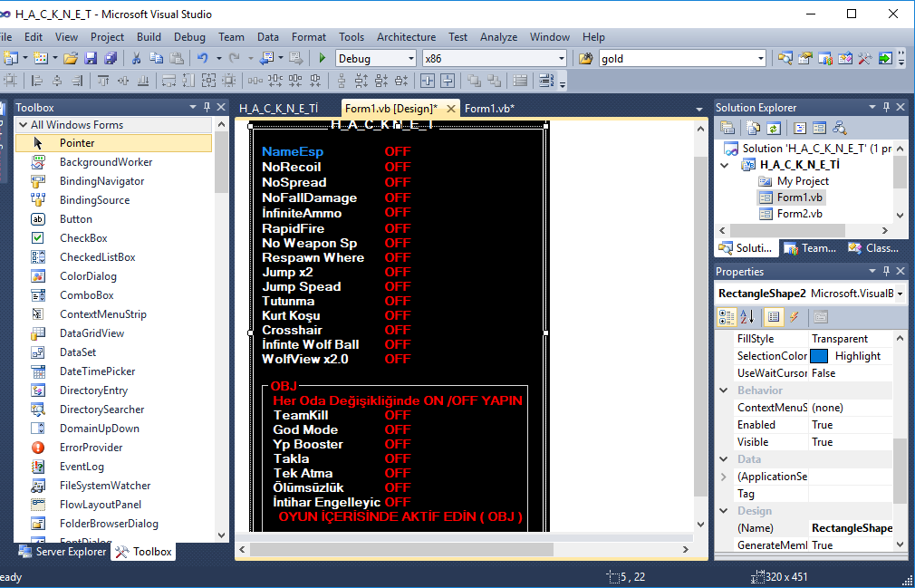Click View Class Diagram icon
This screenshot has height=588, width=915.
coord(840,128)
